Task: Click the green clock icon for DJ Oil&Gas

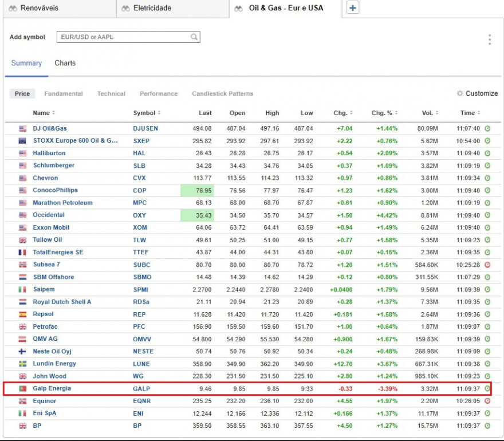Action: point(487,128)
